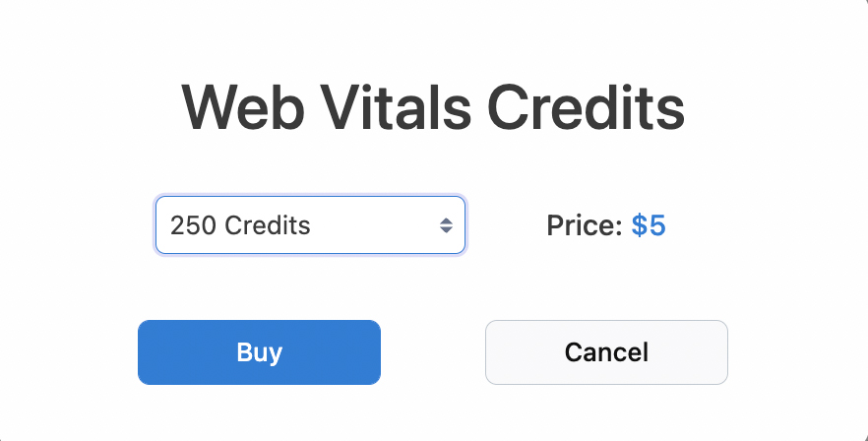
Task: Click the "250 Credits" text in selector
Action: [x=240, y=225]
